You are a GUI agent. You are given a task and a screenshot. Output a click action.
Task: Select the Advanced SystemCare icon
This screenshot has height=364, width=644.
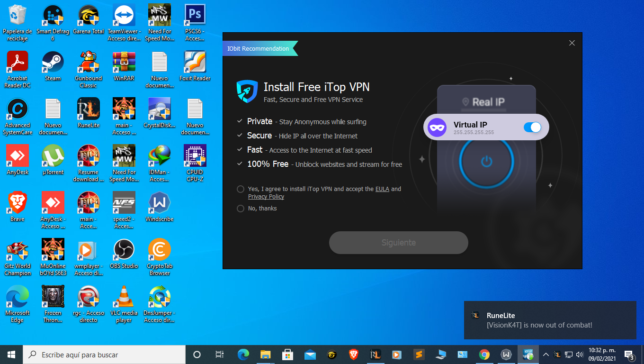(18, 117)
